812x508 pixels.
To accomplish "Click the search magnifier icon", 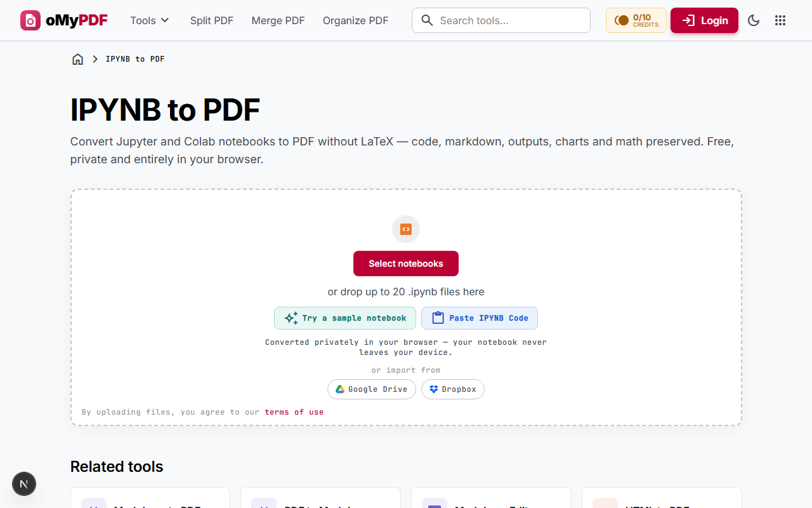I will pyautogui.click(x=428, y=20).
